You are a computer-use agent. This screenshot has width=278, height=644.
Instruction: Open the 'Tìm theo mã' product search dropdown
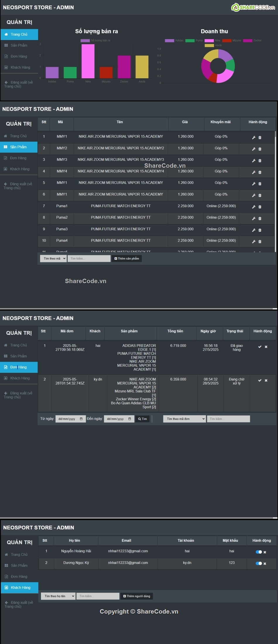click(53, 259)
